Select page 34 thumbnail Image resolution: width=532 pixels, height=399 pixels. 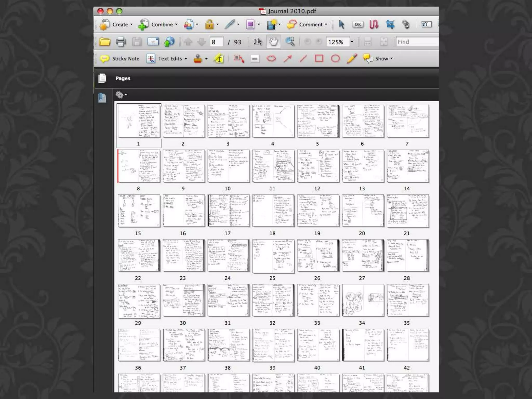[363, 300]
